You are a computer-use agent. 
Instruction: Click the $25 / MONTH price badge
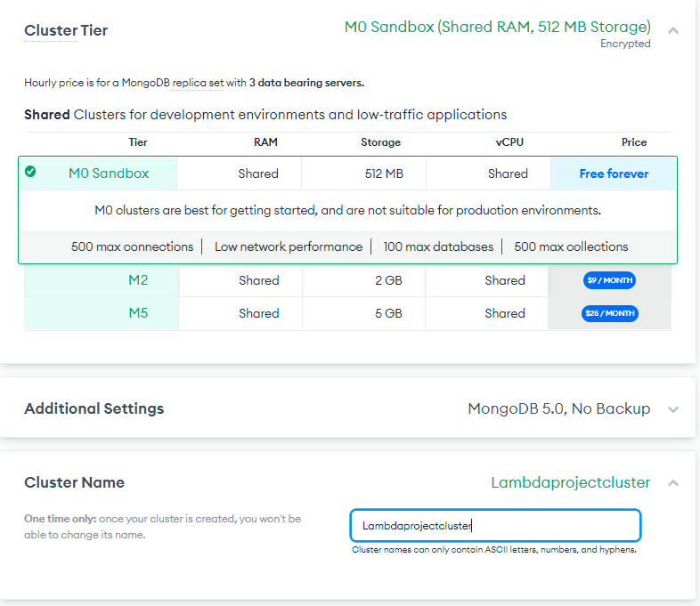pyautogui.click(x=609, y=313)
